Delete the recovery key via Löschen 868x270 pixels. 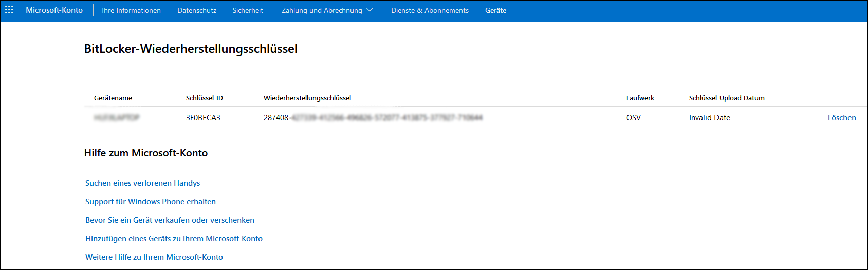[842, 118]
